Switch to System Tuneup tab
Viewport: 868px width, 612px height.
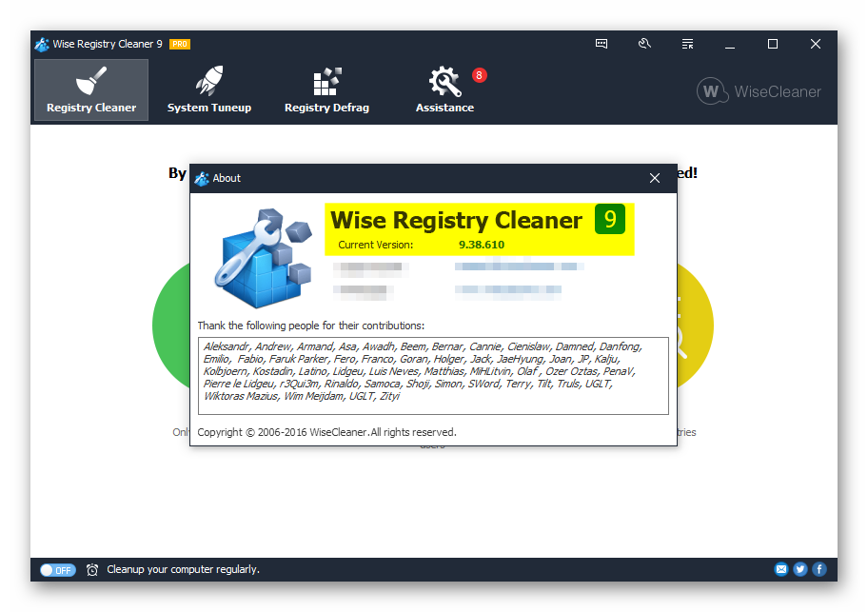[x=209, y=90]
